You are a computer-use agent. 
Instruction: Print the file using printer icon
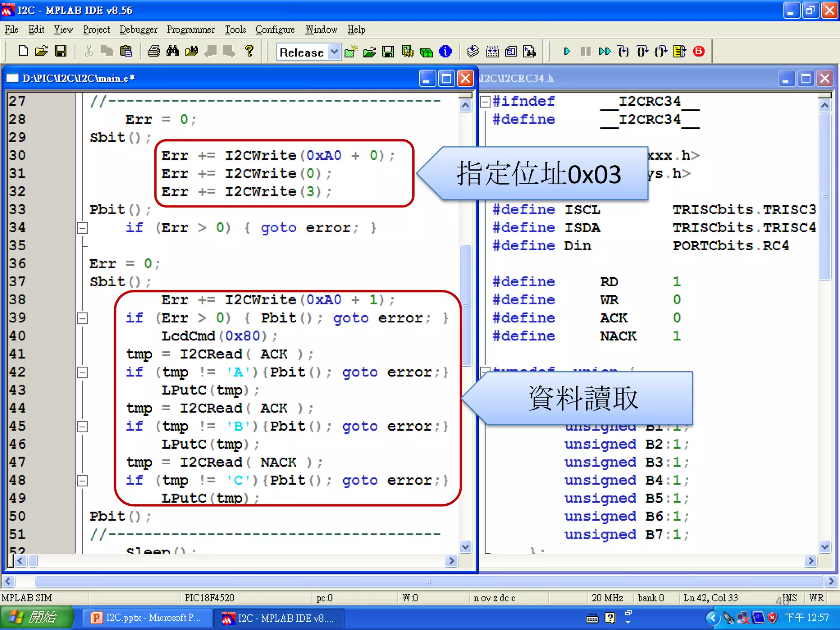point(154,51)
